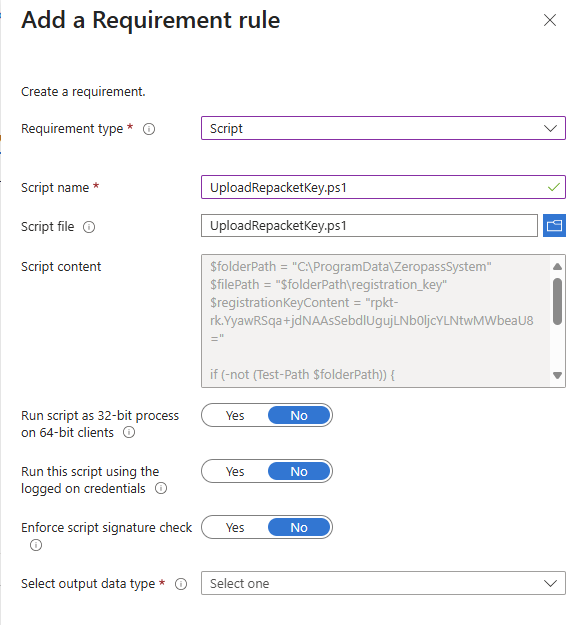Click the info icon beside Script file
The height and width of the screenshot is (625, 584).
89,227
